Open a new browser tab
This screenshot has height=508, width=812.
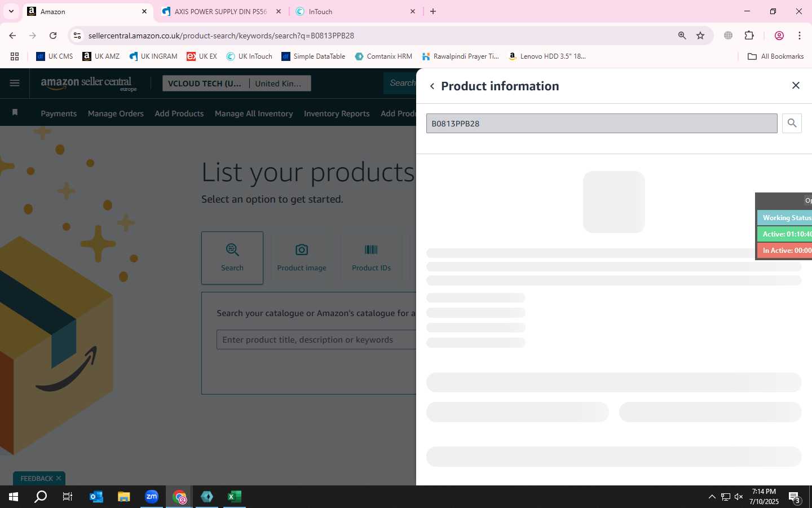click(433, 11)
